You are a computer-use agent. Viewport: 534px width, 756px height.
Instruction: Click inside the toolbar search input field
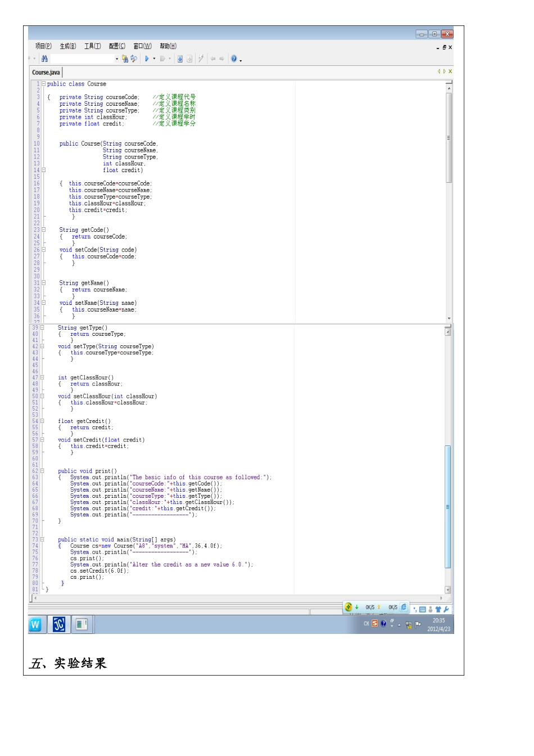pos(83,58)
